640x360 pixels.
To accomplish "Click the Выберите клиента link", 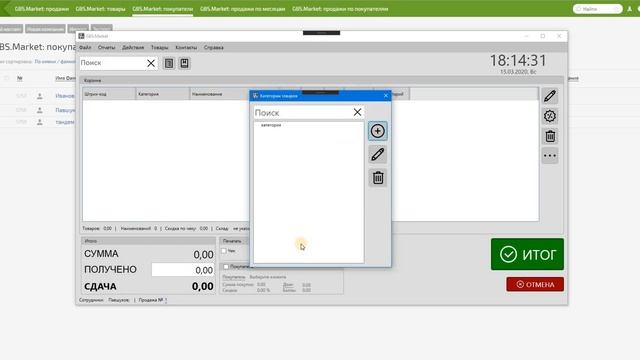I will [268, 277].
